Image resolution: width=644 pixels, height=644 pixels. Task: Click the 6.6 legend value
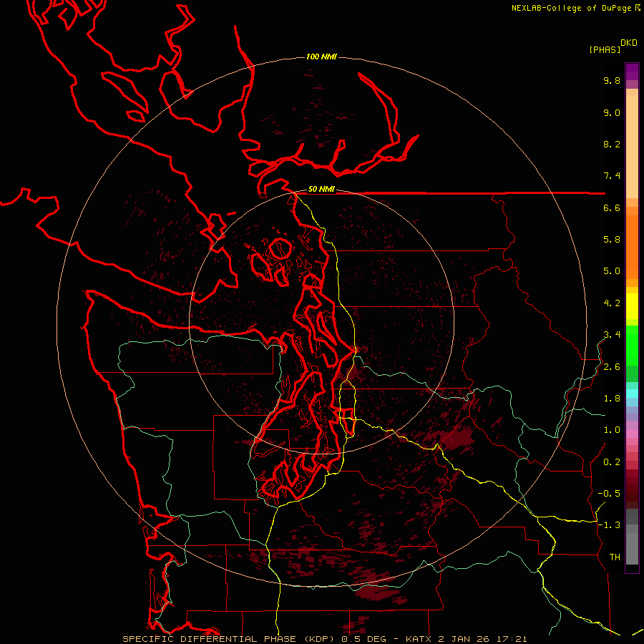pos(612,208)
